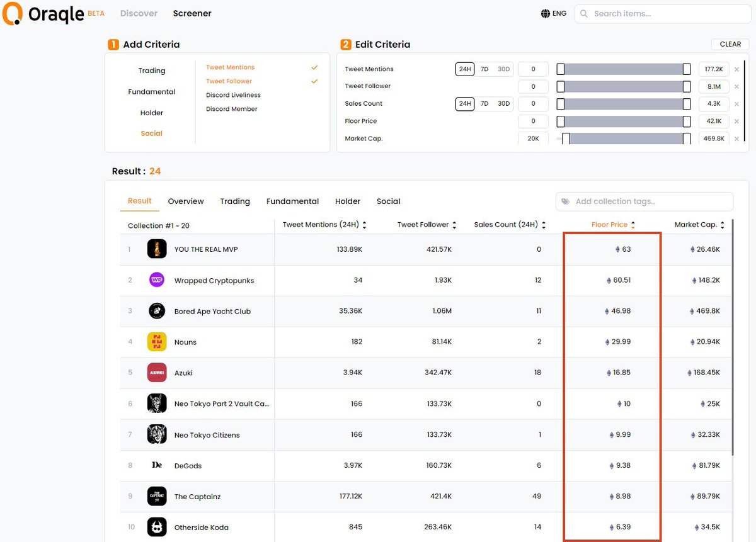Click the Azuki collection icon
Screen dimensions: 756x542
tap(157, 373)
